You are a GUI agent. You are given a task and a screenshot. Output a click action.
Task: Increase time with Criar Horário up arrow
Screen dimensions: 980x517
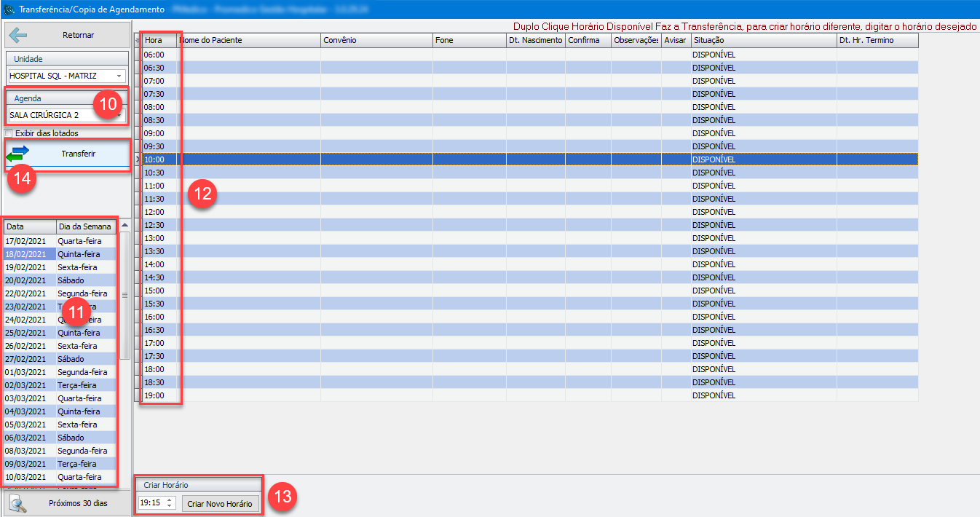point(170,500)
